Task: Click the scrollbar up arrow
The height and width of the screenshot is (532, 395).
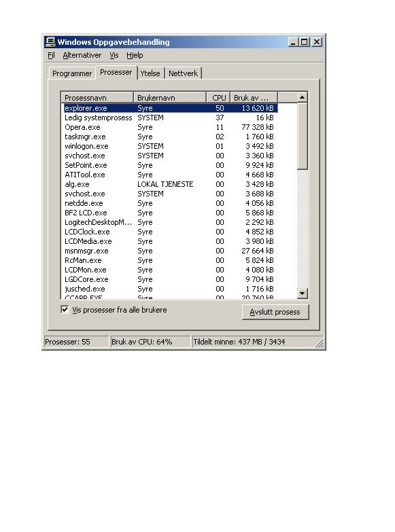Action: point(302,97)
